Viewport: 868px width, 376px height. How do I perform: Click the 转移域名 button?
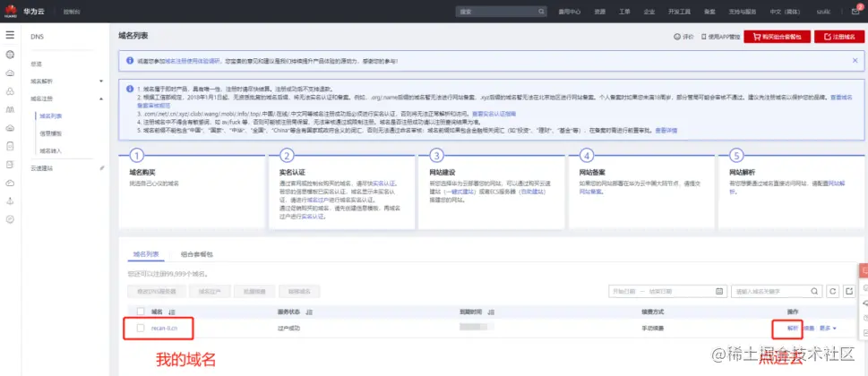pos(299,292)
